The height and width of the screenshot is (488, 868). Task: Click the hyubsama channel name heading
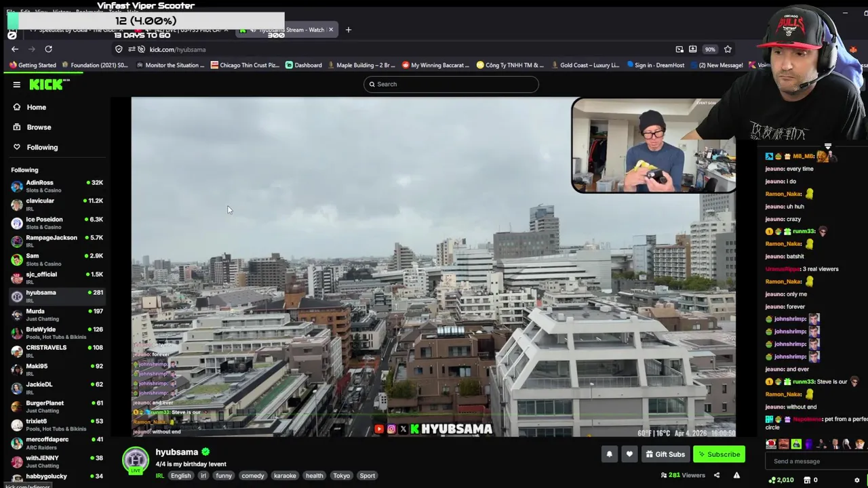coord(177,452)
